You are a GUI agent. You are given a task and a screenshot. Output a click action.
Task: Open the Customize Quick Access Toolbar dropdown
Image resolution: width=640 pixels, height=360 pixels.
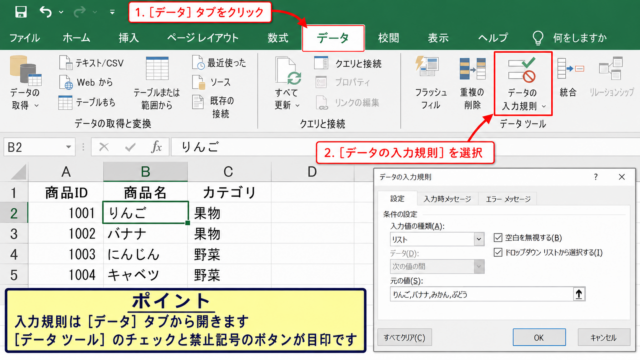112,12
